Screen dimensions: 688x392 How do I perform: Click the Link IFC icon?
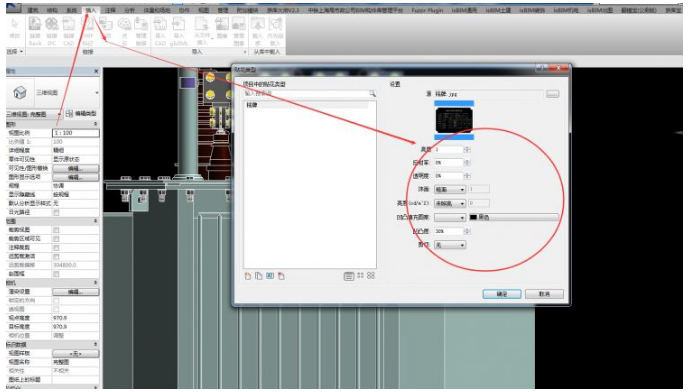point(52,25)
